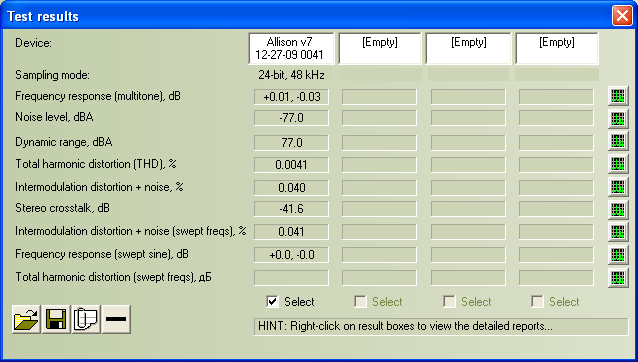638x362 pixels.
Task: Close the Test results window
Action: tap(622, 16)
